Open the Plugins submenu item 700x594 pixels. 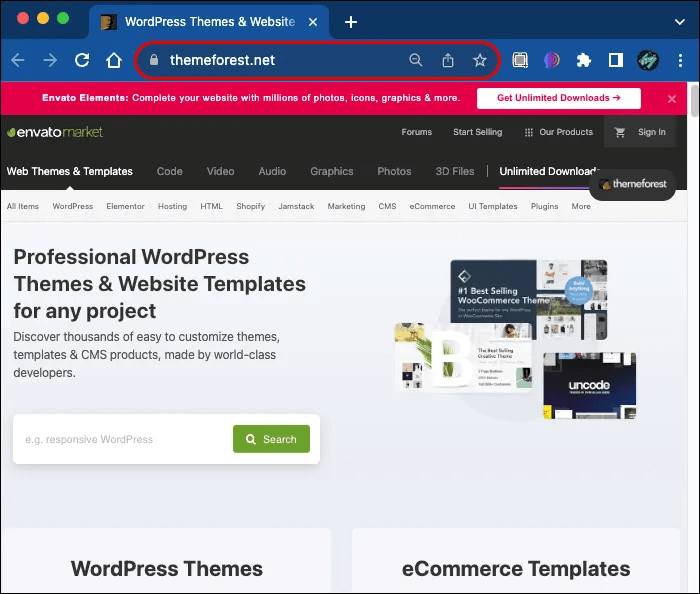(x=545, y=206)
